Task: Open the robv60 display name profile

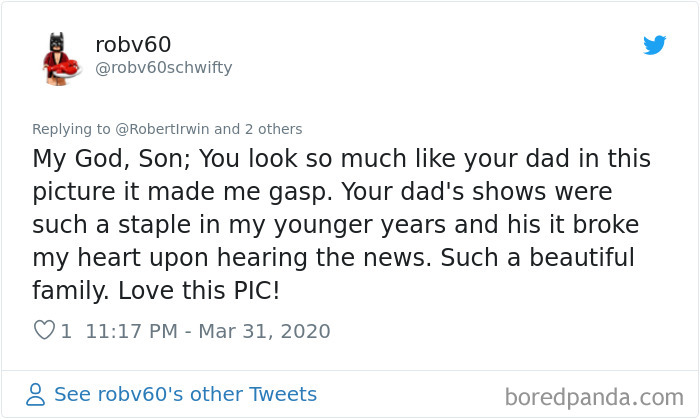Action: (x=133, y=45)
